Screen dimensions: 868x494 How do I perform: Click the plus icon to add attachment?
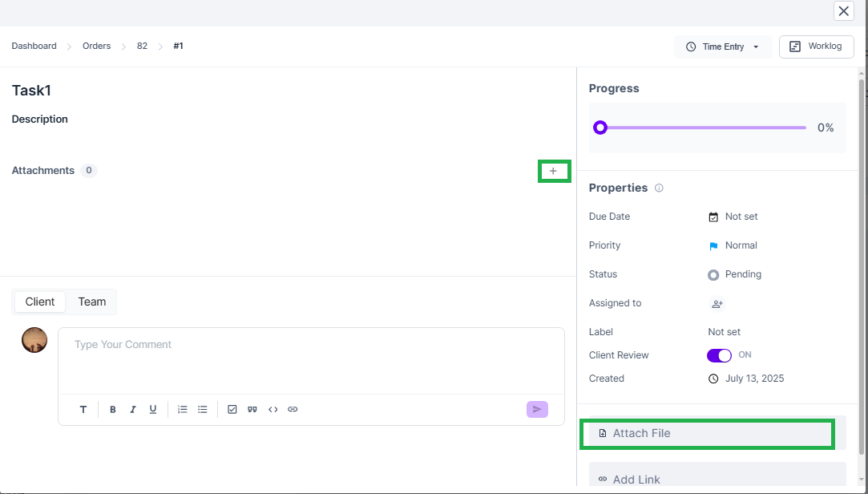553,171
